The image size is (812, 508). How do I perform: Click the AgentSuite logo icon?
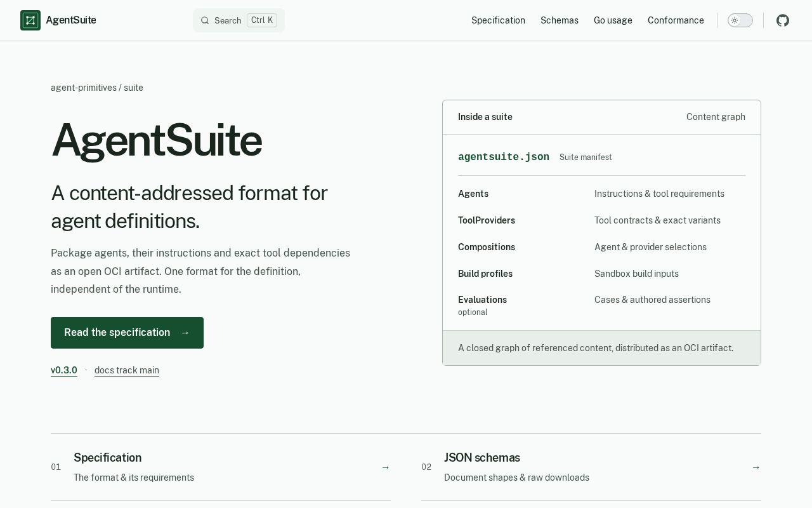[x=30, y=20]
